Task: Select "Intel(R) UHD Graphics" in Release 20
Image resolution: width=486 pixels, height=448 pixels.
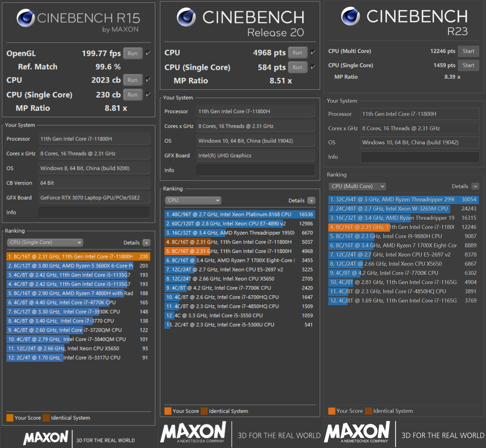Action: (256, 155)
